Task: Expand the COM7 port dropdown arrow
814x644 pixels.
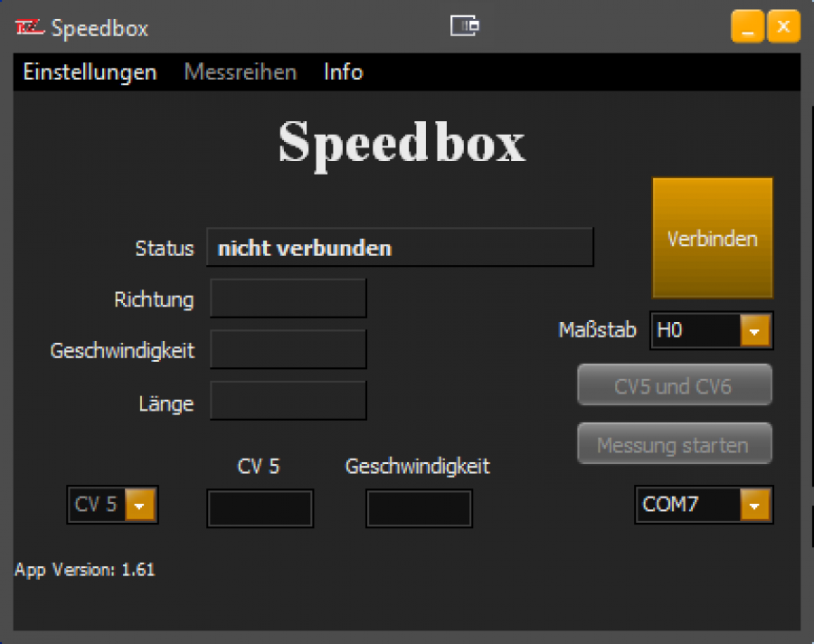Action: tap(755, 505)
